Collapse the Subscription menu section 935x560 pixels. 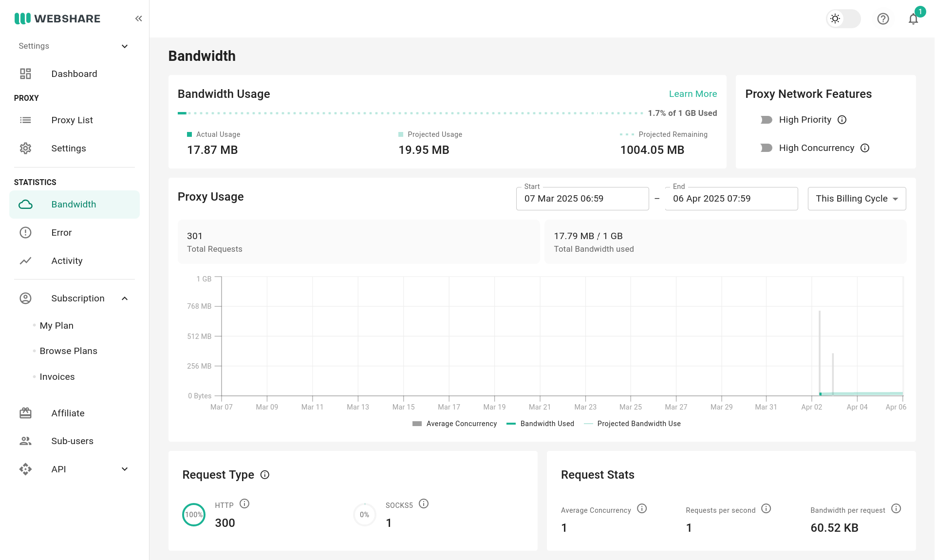[125, 299]
